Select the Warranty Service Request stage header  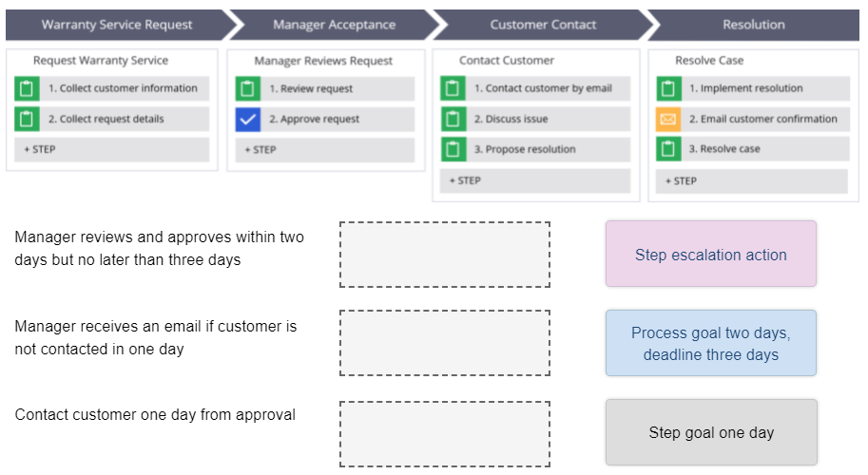116,25
